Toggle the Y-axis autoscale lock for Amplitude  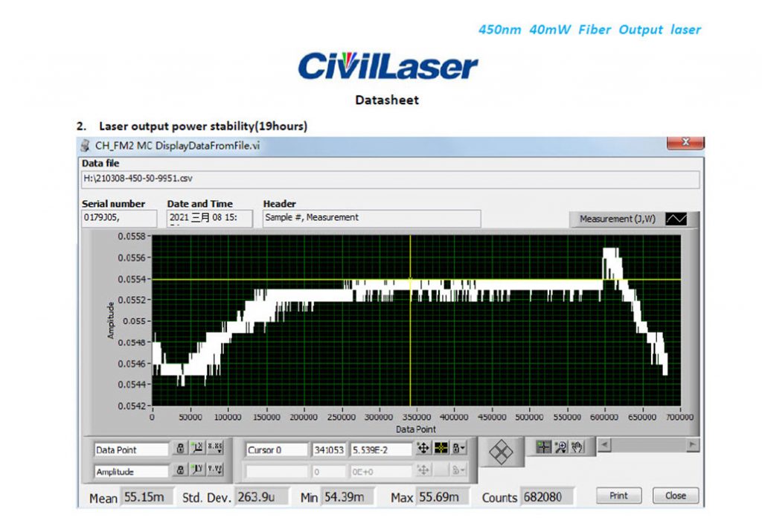coord(180,469)
